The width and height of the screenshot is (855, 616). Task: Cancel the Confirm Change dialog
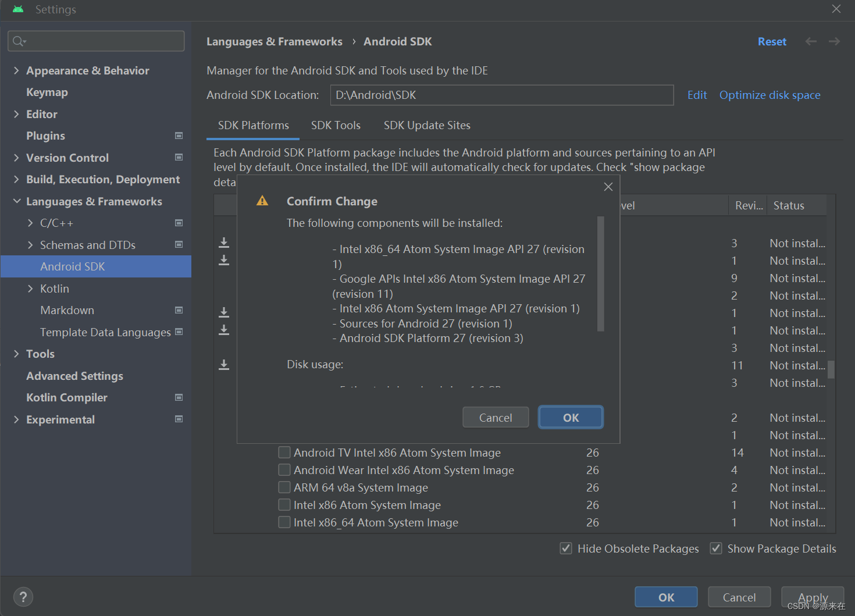click(x=496, y=417)
